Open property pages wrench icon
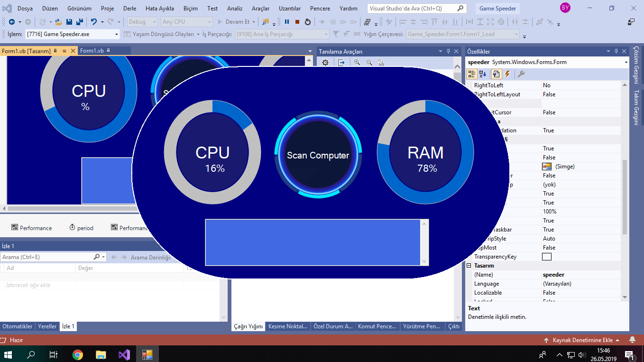The image size is (644, 362). (x=521, y=74)
